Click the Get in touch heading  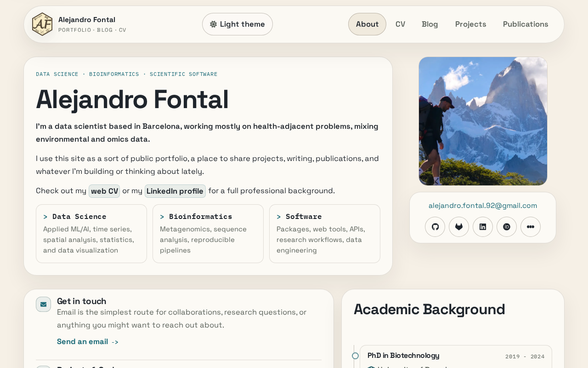click(82, 301)
